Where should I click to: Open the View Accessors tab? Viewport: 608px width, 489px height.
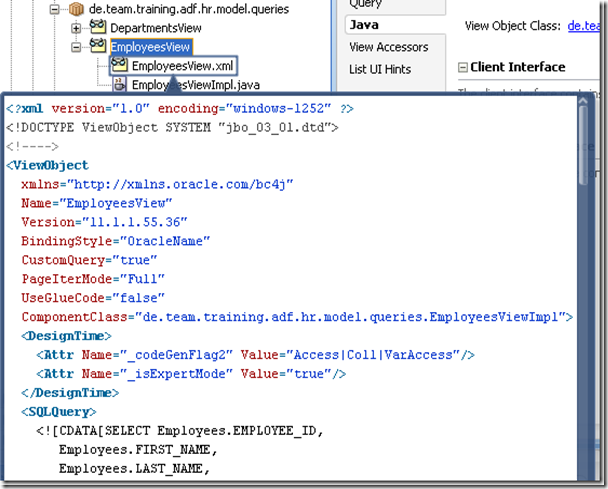click(x=388, y=47)
